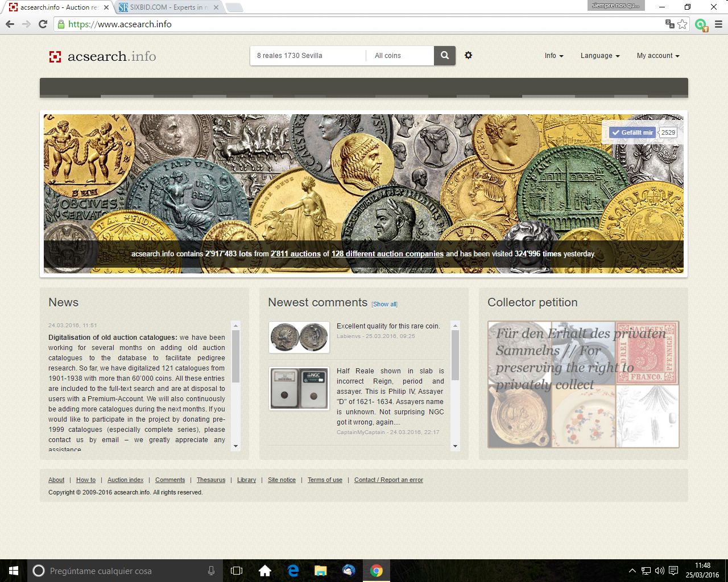Screen dimensions: 728x582
Task: Open Edge browser from taskbar
Action: tap(293, 571)
